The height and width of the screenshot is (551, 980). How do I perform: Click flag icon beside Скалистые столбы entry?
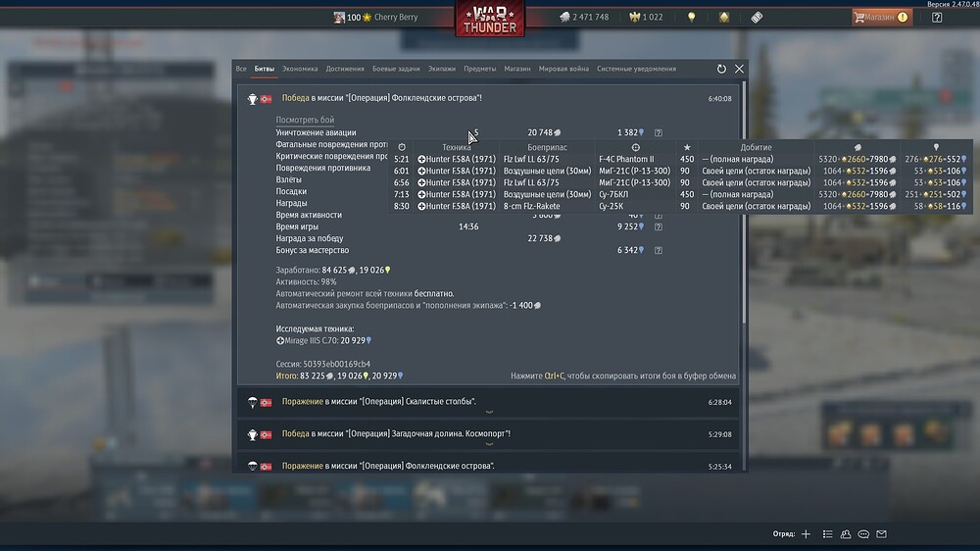(267, 402)
